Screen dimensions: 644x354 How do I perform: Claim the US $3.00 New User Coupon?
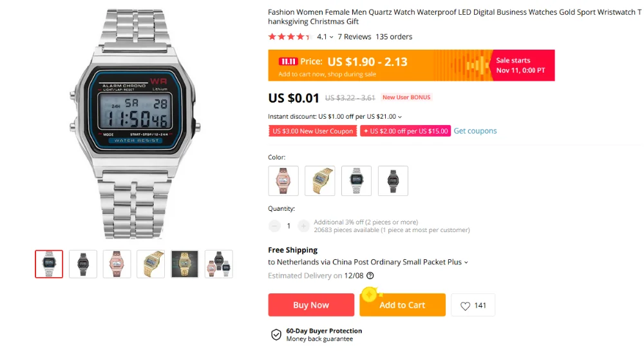312,131
